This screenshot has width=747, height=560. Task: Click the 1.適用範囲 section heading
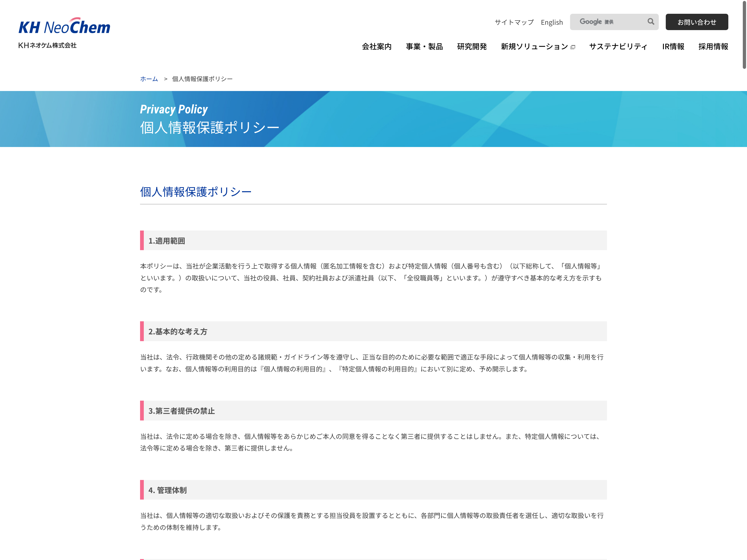[166, 241]
